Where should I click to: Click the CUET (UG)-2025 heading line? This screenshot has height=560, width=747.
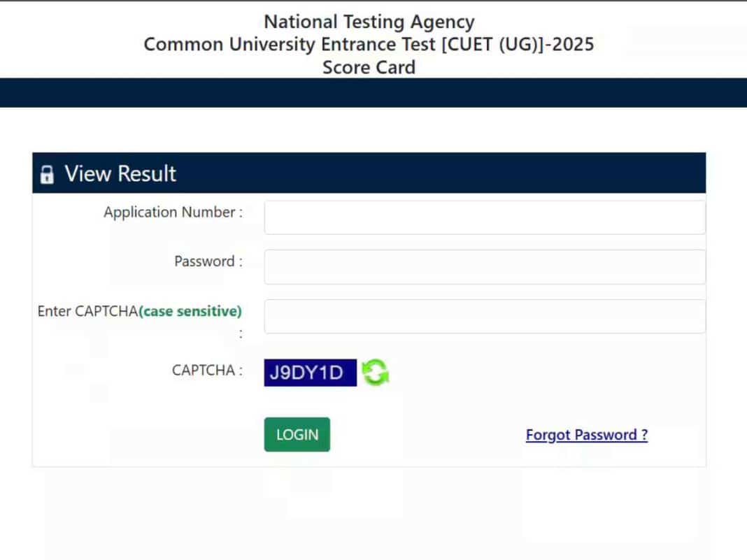point(369,44)
